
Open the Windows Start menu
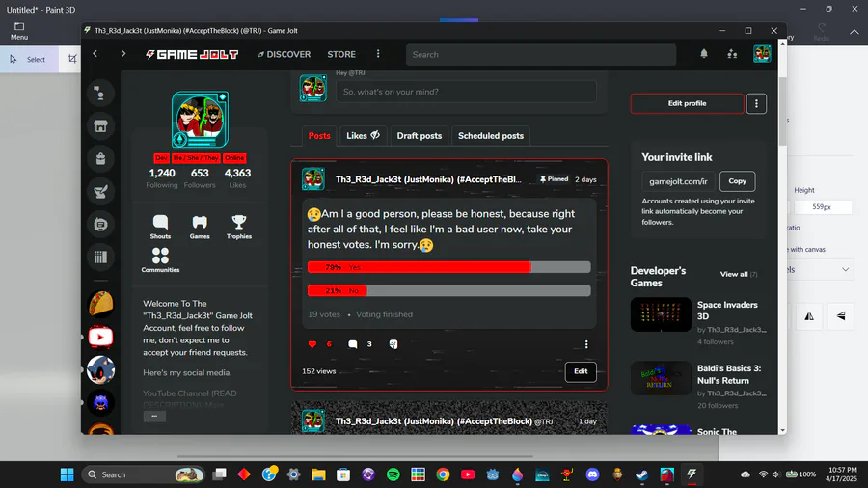(67, 474)
